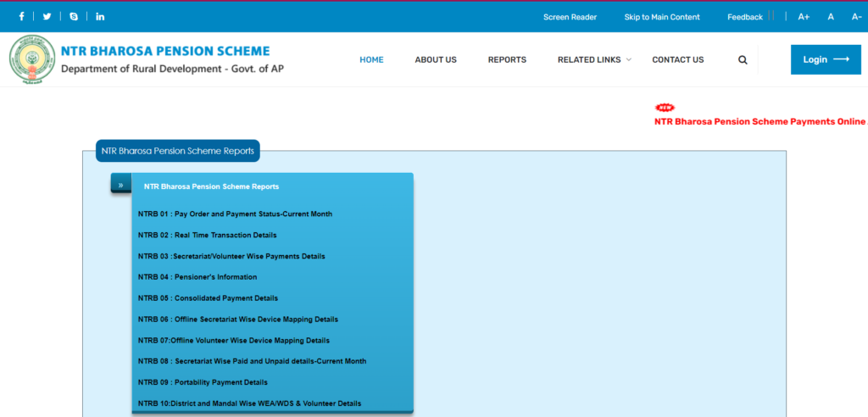Open the Facebook social icon
This screenshot has width=868, height=417.
(x=21, y=17)
